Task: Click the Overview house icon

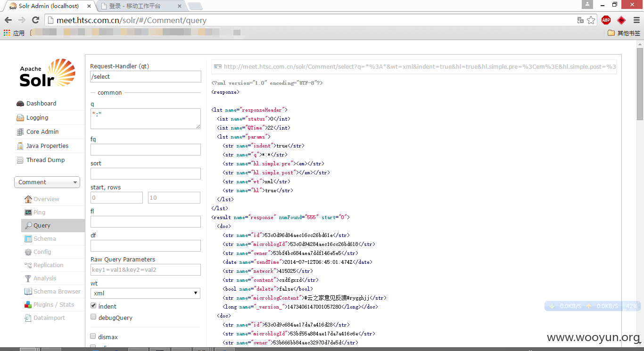Action: click(28, 199)
